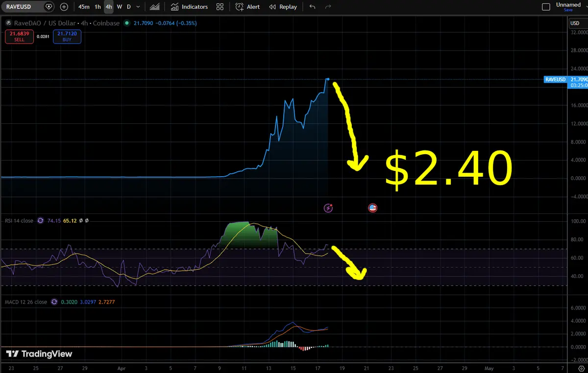Click the refresh icon beside RSI legend
The width and height of the screenshot is (588, 373).
[x=40, y=221]
